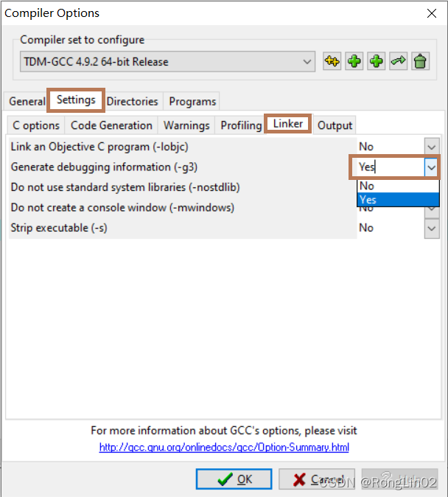Choose 'Yes' in the open dropdown list
Viewport: 448px width, 497px height.
coord(398,200)
